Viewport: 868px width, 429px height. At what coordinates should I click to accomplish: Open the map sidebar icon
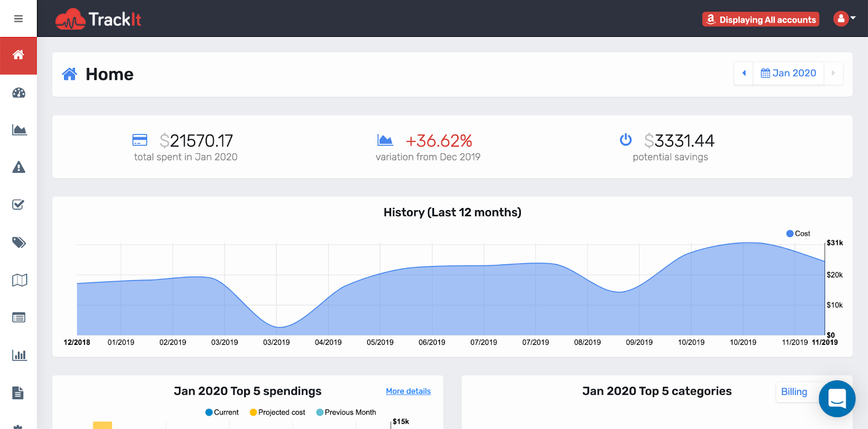(20, 280)
